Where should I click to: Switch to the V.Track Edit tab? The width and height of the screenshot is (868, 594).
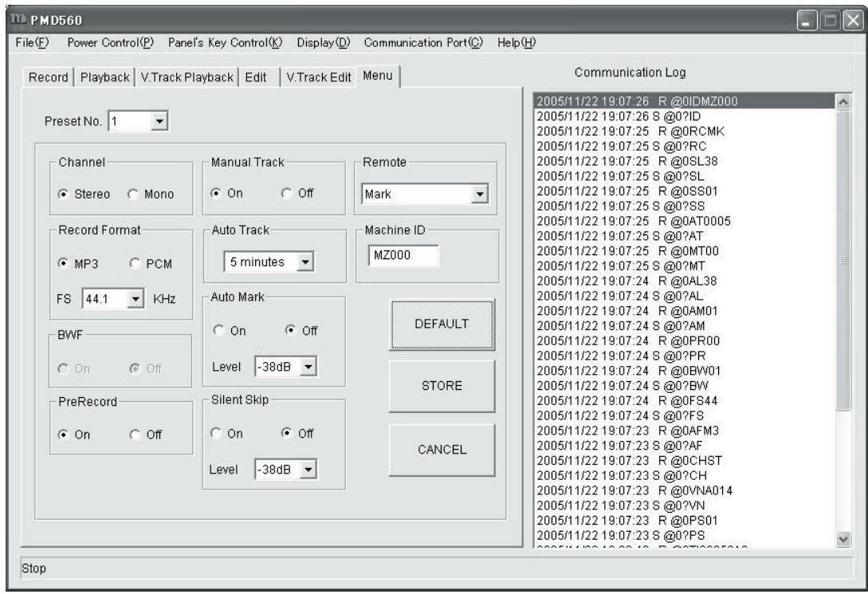coord(318,77)
